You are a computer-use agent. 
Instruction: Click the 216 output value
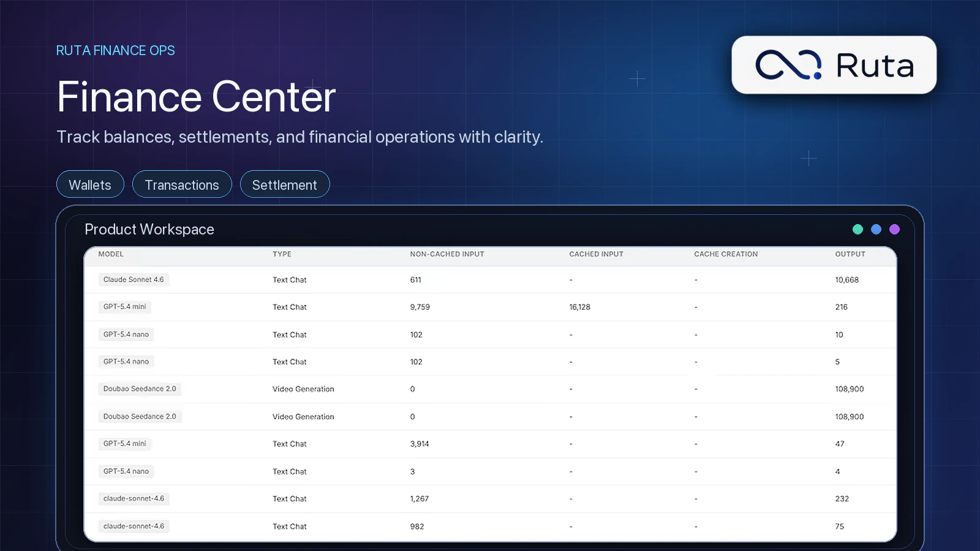[842, 307]
